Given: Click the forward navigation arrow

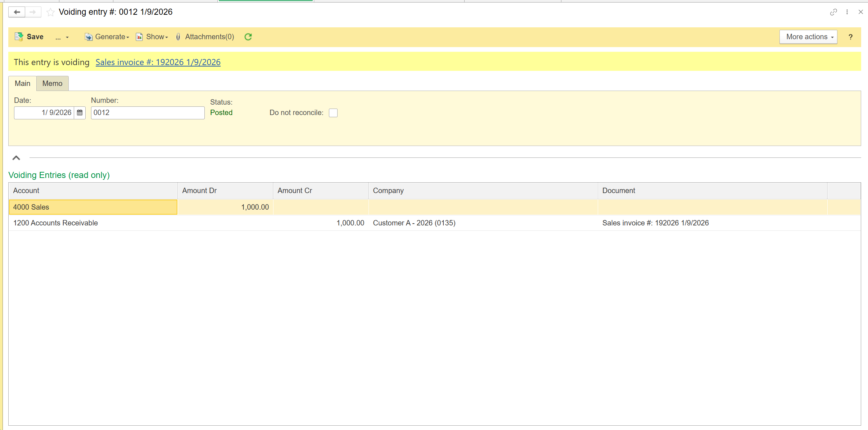Looking at the screenshot, I should (33, 12).
